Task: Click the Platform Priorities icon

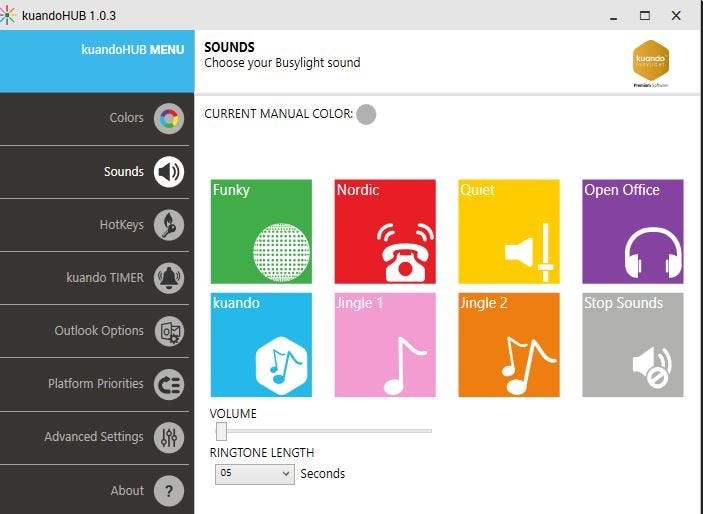Action: tap(169, 384)
